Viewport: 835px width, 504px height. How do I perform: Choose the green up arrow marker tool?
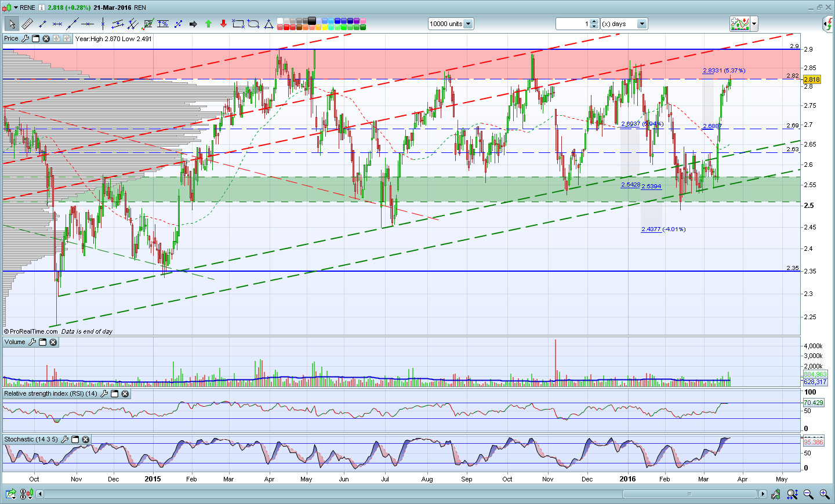[208, 24]
